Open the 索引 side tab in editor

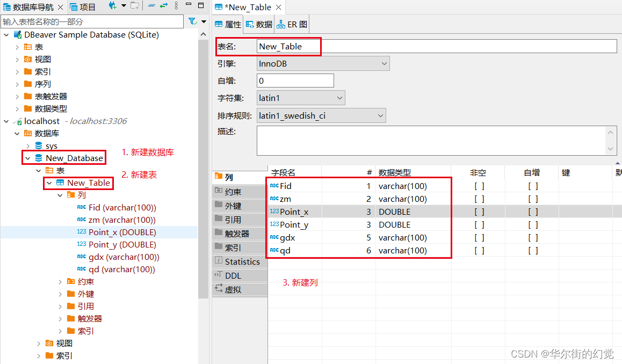[240, 247]
